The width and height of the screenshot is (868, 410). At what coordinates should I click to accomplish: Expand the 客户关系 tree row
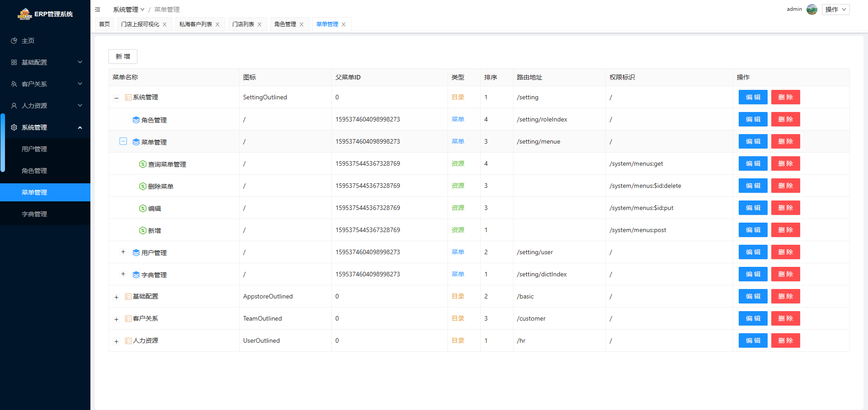click(116, 319)
